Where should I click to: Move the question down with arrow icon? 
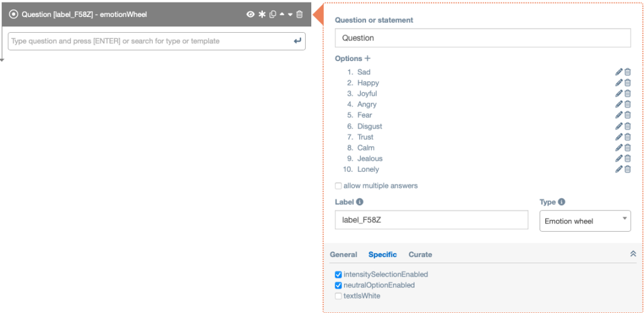tap(290, 14)
